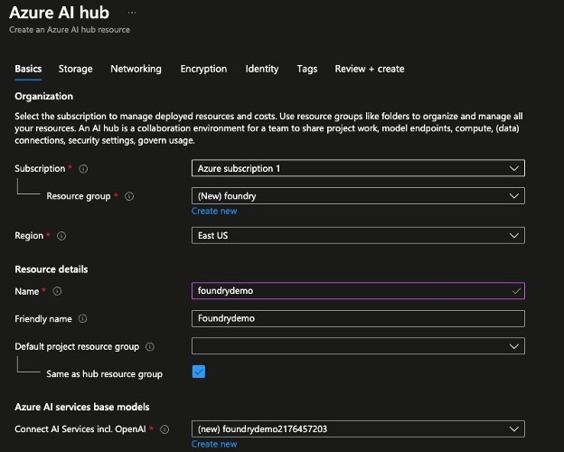
Task: Click the Organization section heading
Action: [44, 96]
